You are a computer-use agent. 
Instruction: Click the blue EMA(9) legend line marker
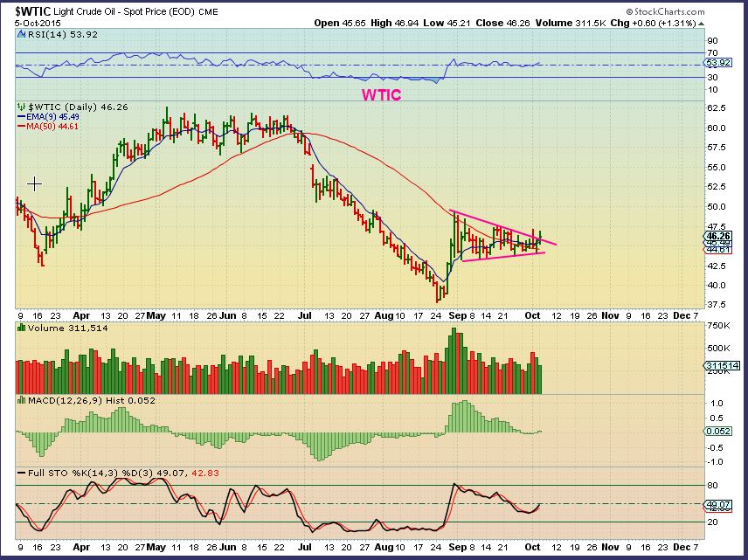click(23, 117)
